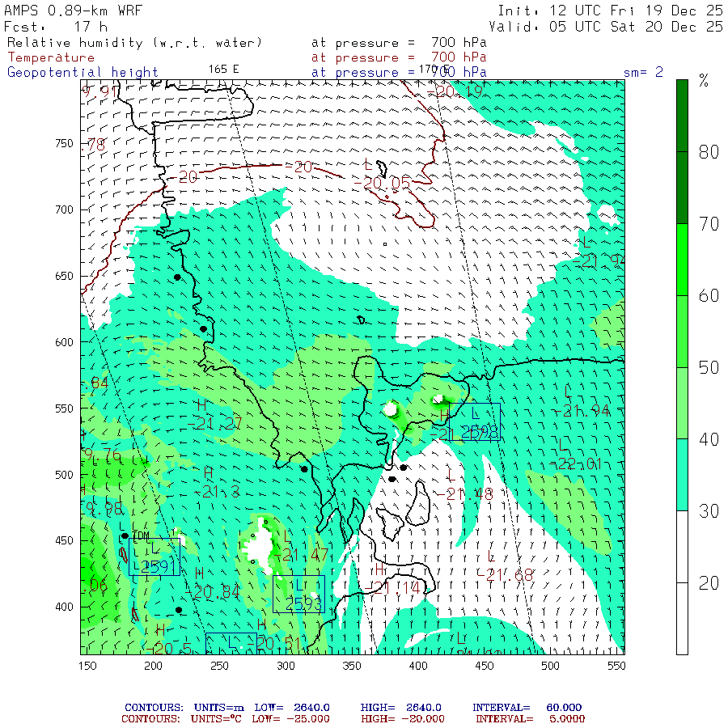The width and height of the screenshot is (728, 728).
Task: Click the colorbar value label '80'
Action: point(709,152)
